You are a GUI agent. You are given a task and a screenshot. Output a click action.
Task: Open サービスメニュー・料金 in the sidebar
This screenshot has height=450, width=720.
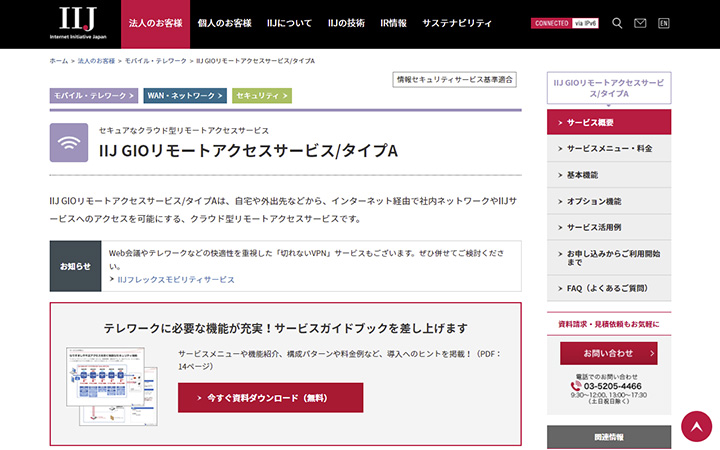(x=609, y=148)
